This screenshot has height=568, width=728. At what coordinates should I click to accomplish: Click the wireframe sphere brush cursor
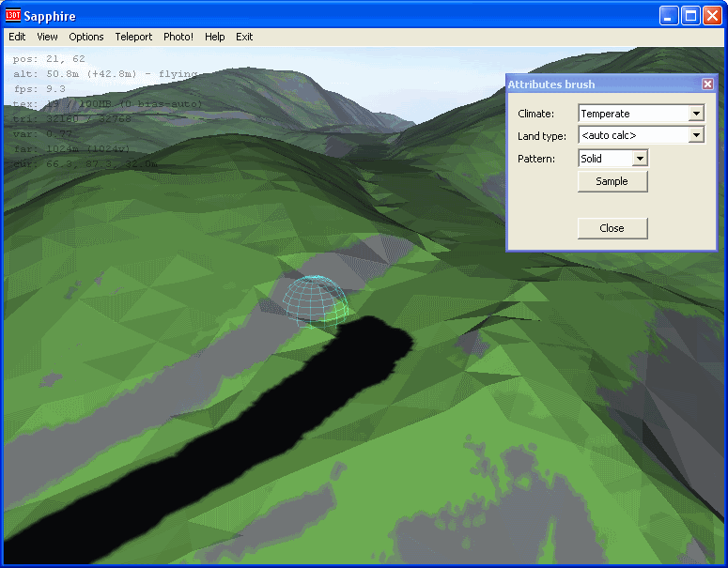point(315,301)
